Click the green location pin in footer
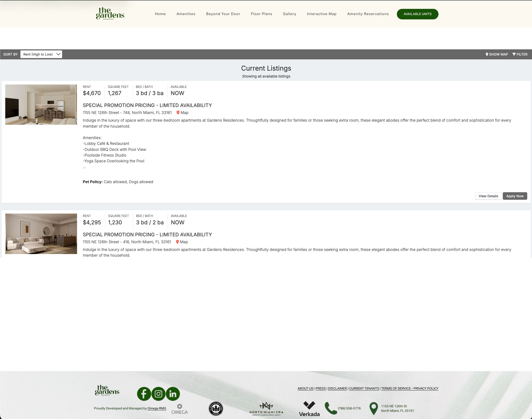 pyautogui.click(x=374, y=408)
